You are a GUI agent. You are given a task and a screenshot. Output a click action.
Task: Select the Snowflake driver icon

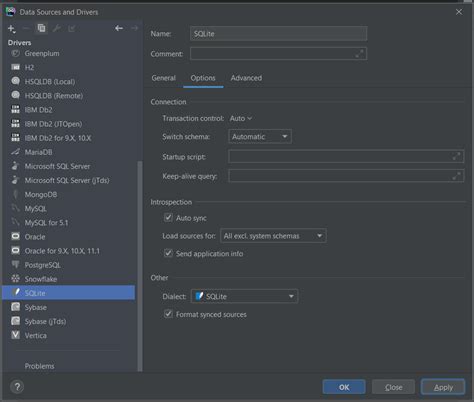click(15, 279)
